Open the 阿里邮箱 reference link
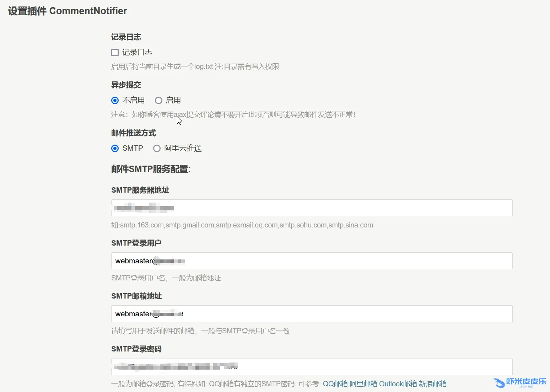 point(363,384)
